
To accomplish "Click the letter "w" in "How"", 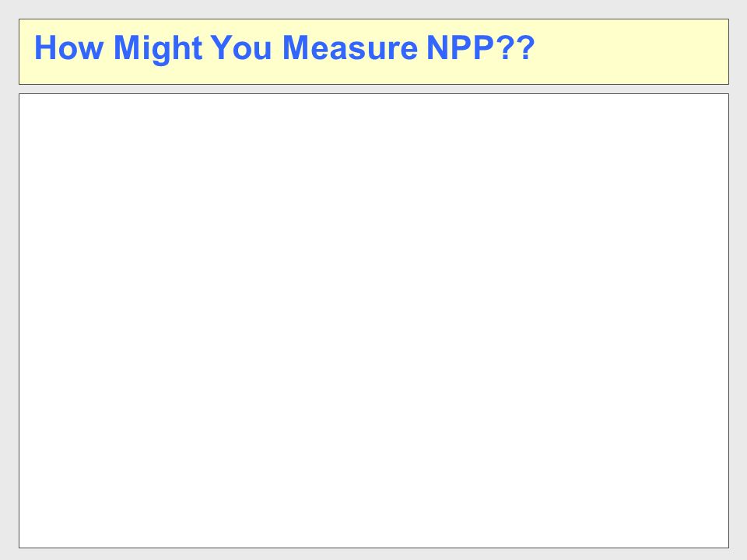I will (x=90, y=51).
